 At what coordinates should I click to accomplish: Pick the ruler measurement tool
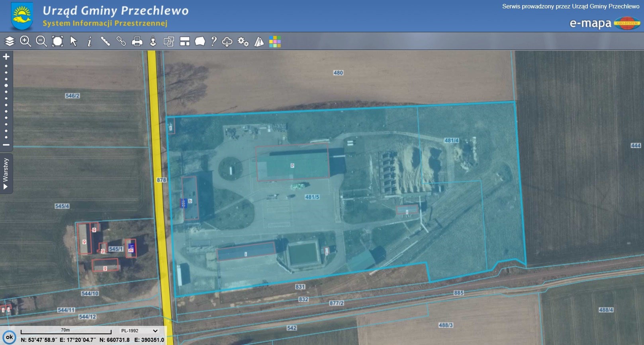pyautogui.click(x=105, y=41)
